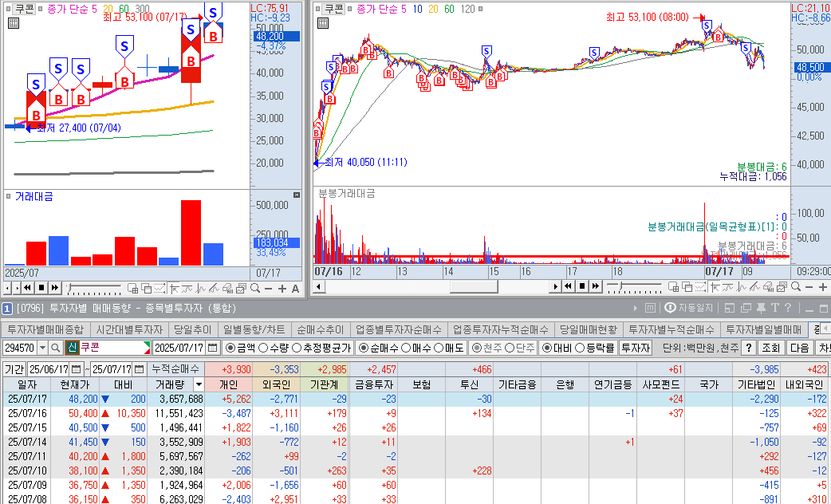Select the 대비 radio button

pyautogui.click(x=547, y=348)
